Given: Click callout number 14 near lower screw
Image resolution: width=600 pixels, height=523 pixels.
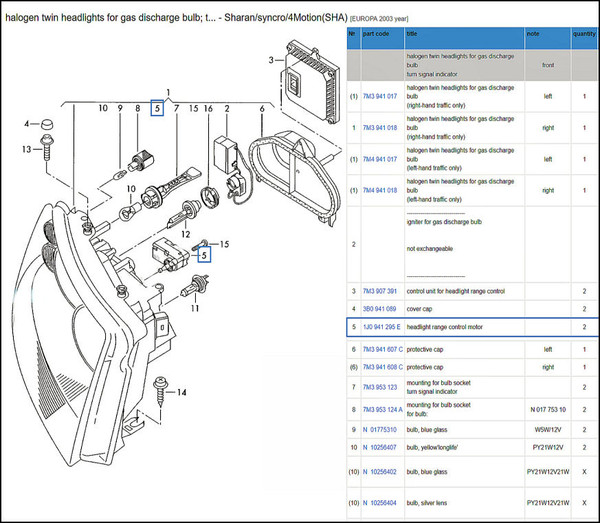Looking at the screenshot, I should click(183, 393).
